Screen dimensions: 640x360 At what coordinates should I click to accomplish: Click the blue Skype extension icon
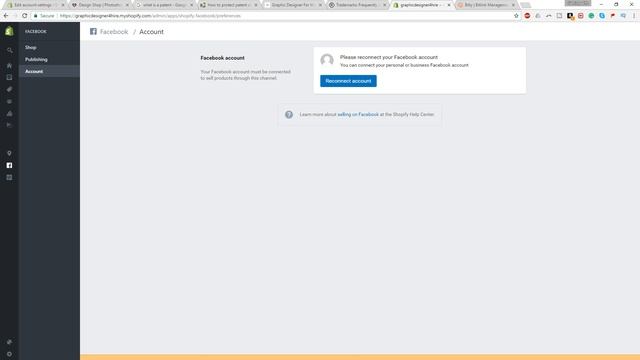tap(602, 16)
